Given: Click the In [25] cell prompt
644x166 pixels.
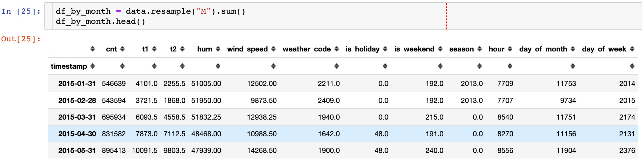Looking at the screenshot, I should coord(21,11).
